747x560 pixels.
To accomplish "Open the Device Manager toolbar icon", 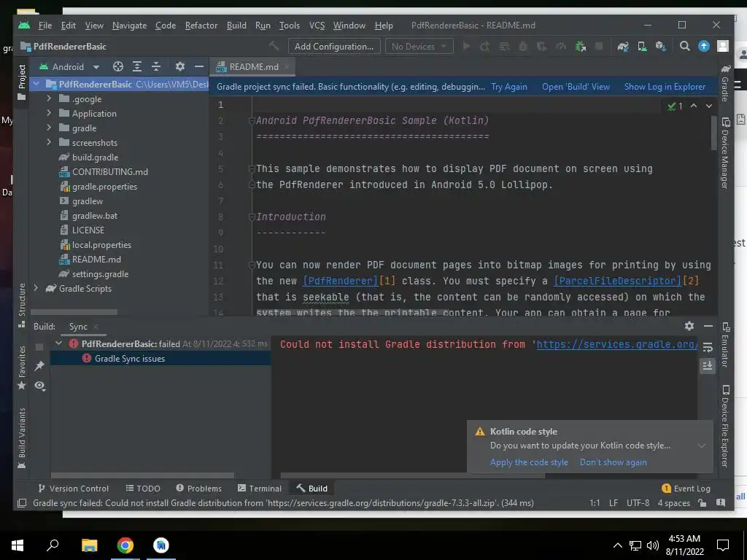I will (x=642, y=46).
